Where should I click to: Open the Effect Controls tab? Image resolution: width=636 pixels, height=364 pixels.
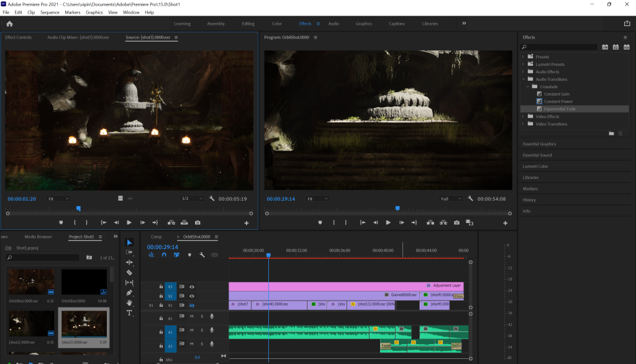click(18, 37)
